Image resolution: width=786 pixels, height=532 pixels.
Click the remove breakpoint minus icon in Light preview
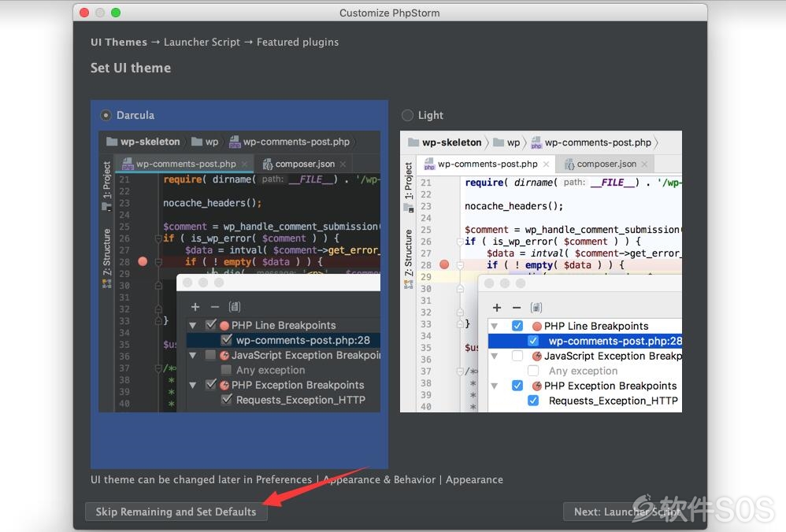point(517,308)
